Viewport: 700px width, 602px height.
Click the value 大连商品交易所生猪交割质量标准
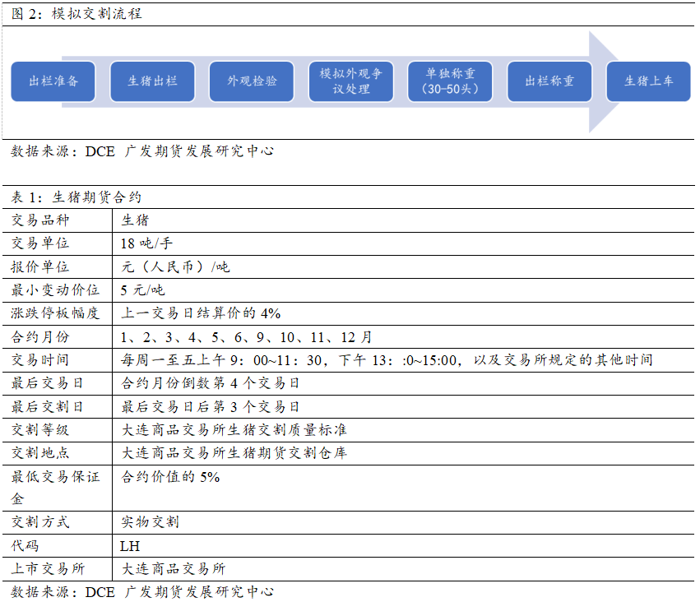tap(234, 430)
